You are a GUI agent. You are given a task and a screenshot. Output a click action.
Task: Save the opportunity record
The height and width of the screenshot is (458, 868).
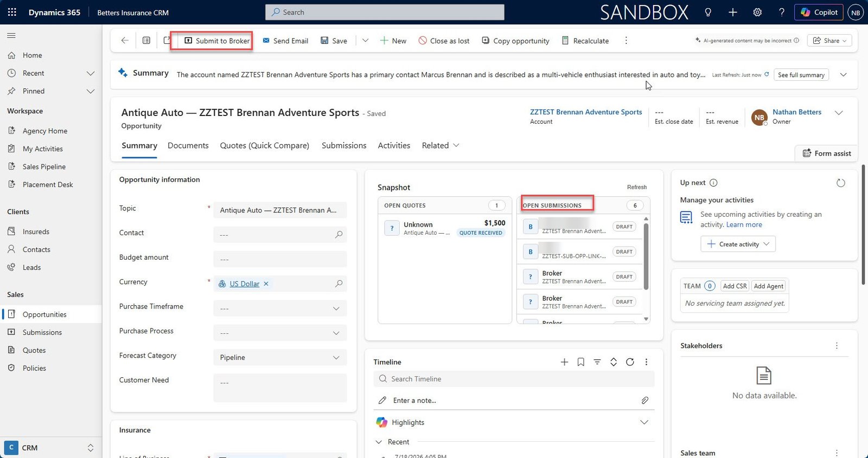[x=334, y=41]
